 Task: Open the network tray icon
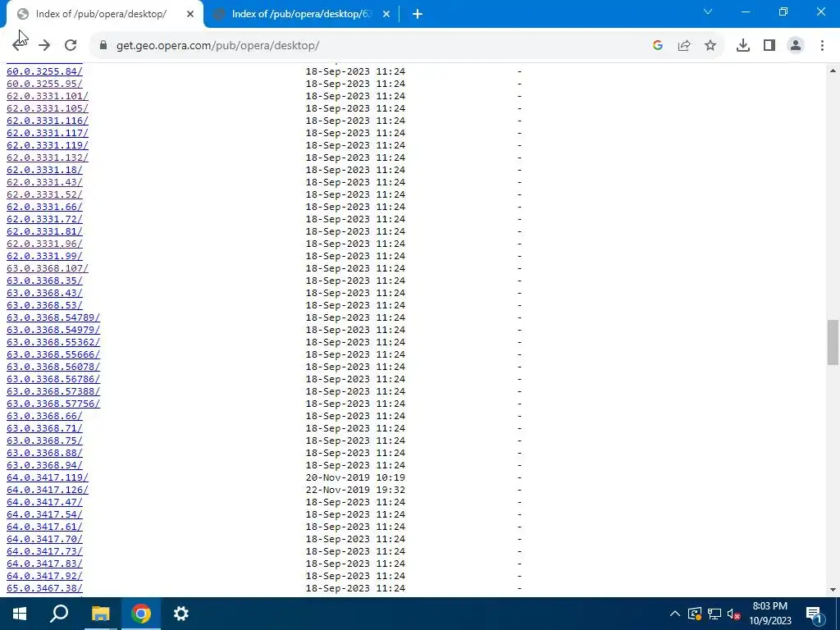pyautogui.click(x=714, y=614)
